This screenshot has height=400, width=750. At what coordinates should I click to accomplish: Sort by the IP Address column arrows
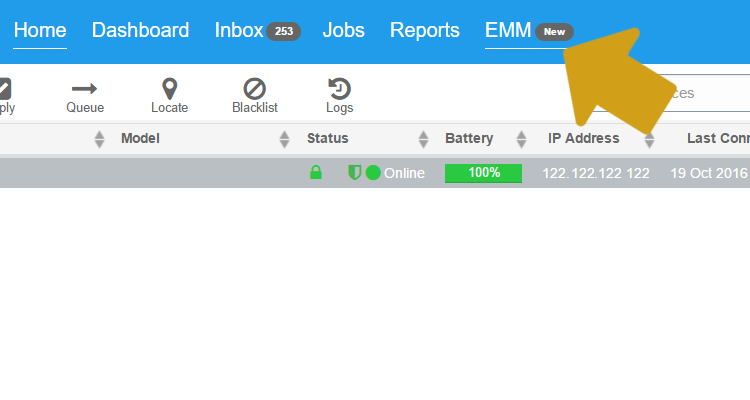coord(649,140)
